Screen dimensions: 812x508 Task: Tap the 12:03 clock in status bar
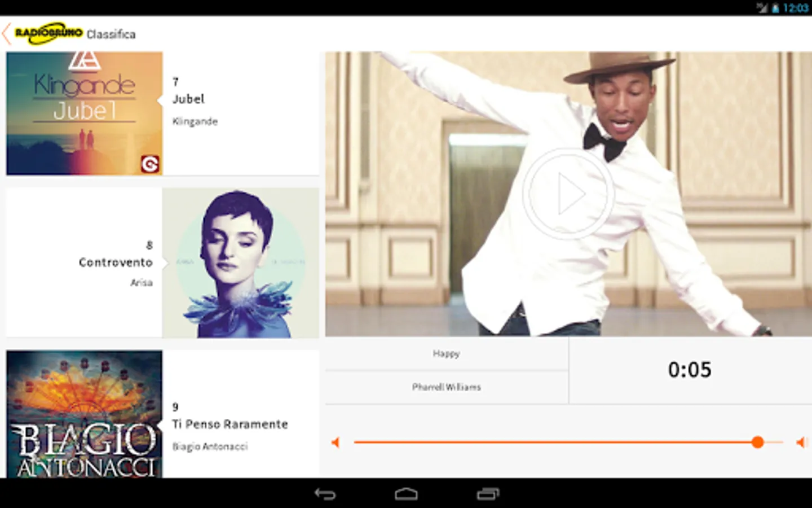tap(795, 8)
